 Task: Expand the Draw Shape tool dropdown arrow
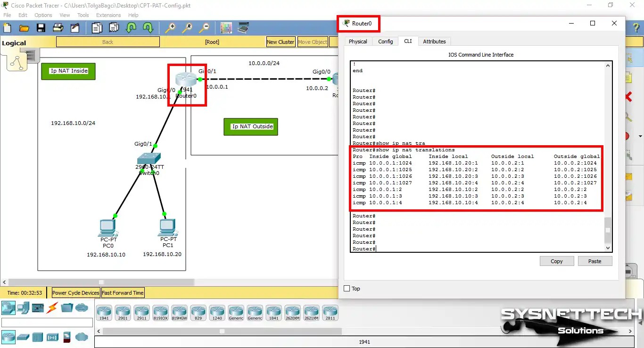tap(640, 136)
